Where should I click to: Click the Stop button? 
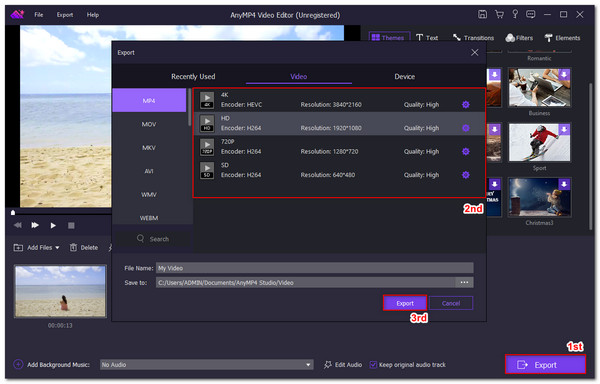coord(71,225)
